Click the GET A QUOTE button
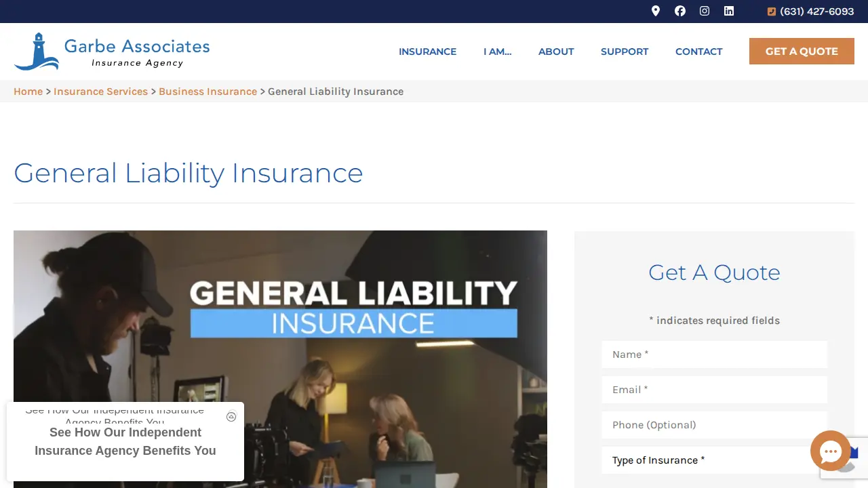Screen dimensions: 868x488 [x=802, y=52]
